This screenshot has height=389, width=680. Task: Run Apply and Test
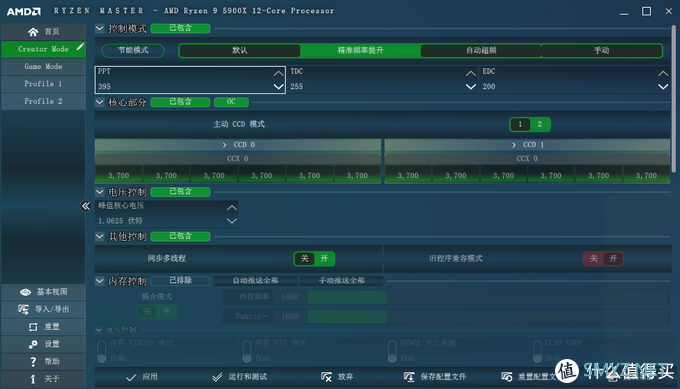click(239, 377)
